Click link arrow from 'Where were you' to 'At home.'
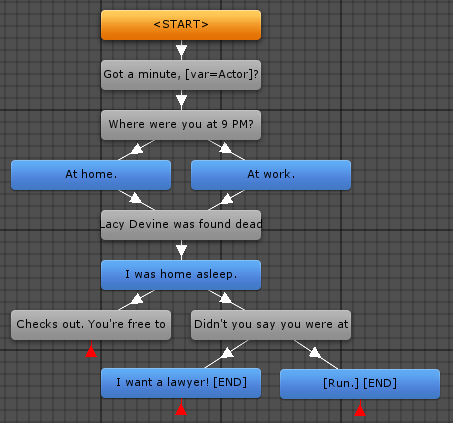453x423 pixels. (x=137, y=149)
